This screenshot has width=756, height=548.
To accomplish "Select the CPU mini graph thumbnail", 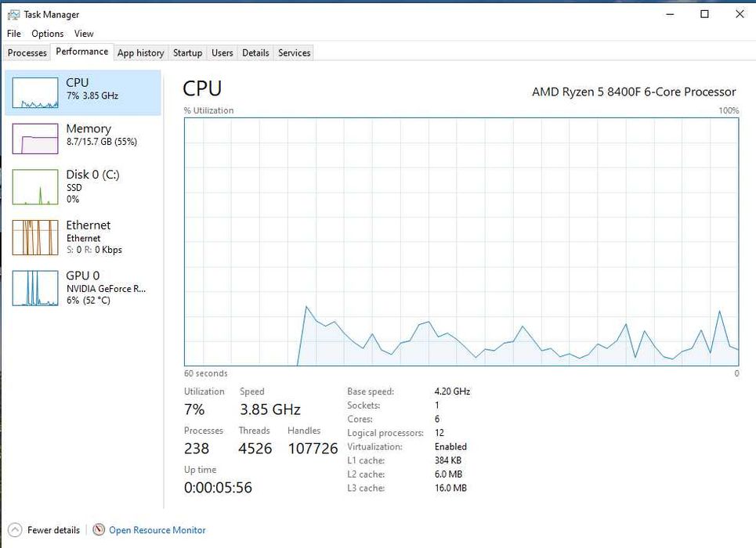I will [x=35, y=93].
